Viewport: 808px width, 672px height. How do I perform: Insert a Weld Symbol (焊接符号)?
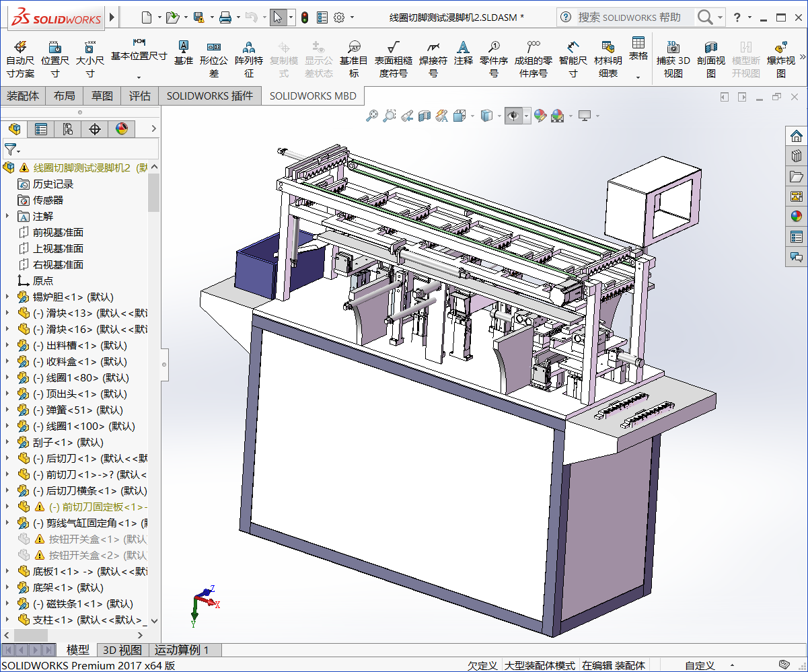(433, 59)
